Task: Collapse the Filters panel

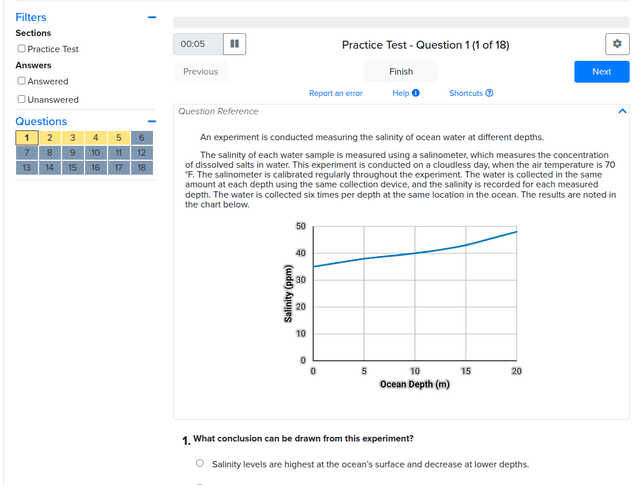Action: pos(152,17)
